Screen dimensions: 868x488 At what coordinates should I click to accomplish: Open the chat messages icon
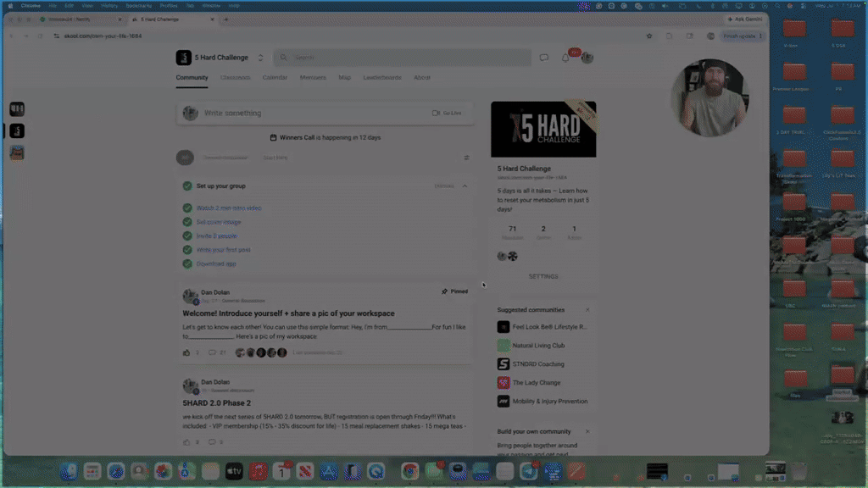tap(543, 58)
